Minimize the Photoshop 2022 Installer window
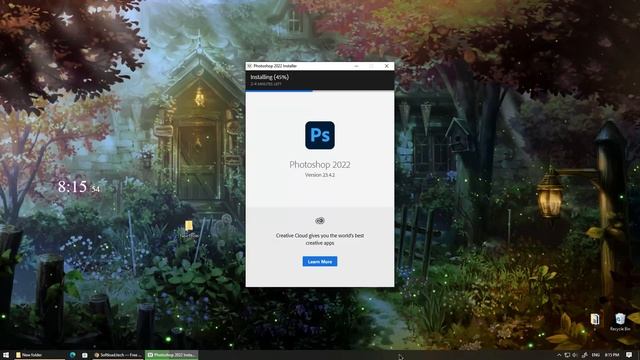 (x=356, y=66)
